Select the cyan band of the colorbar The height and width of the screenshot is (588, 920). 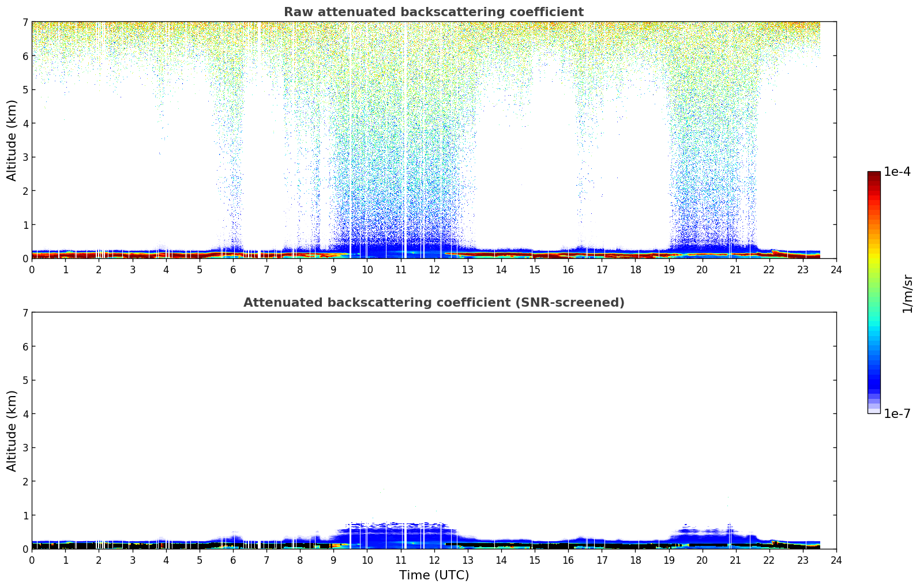(874, 329)
